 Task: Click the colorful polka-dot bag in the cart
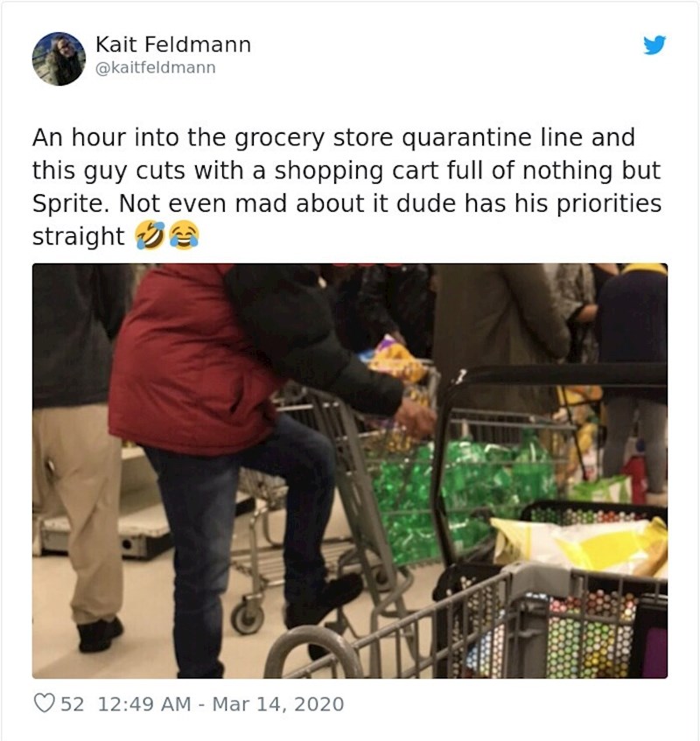pos(586,633)
